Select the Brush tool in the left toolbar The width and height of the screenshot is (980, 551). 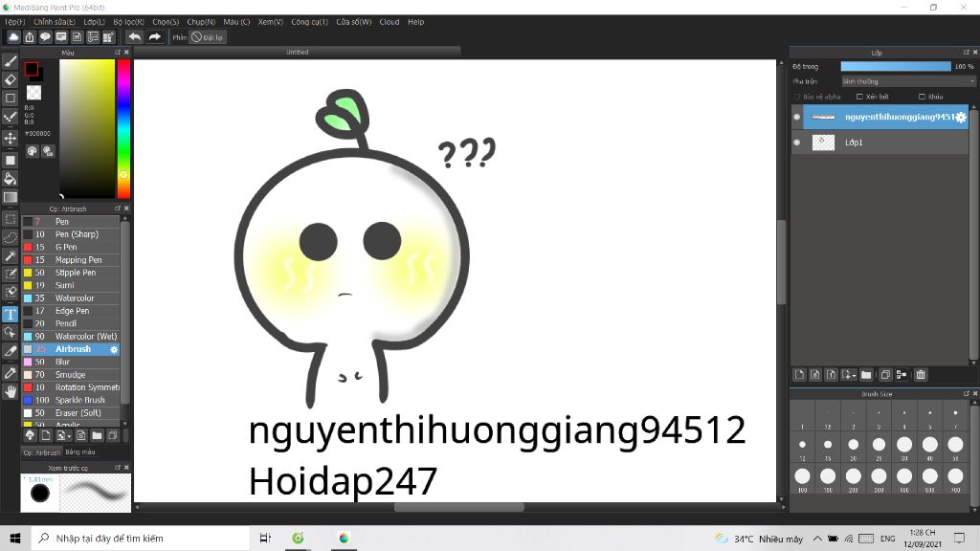click(11, 61)
